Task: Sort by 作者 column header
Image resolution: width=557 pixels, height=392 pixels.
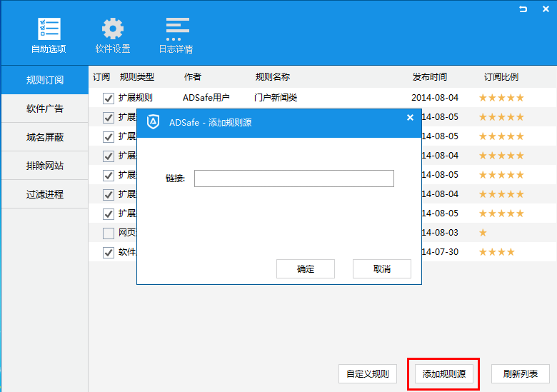Action: pos(193,76)
